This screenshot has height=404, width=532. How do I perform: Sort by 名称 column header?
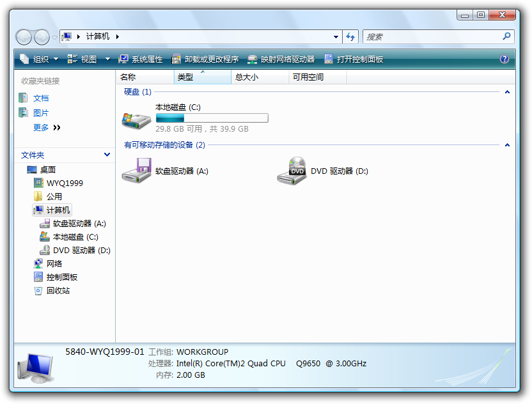[x=145, y=77]
